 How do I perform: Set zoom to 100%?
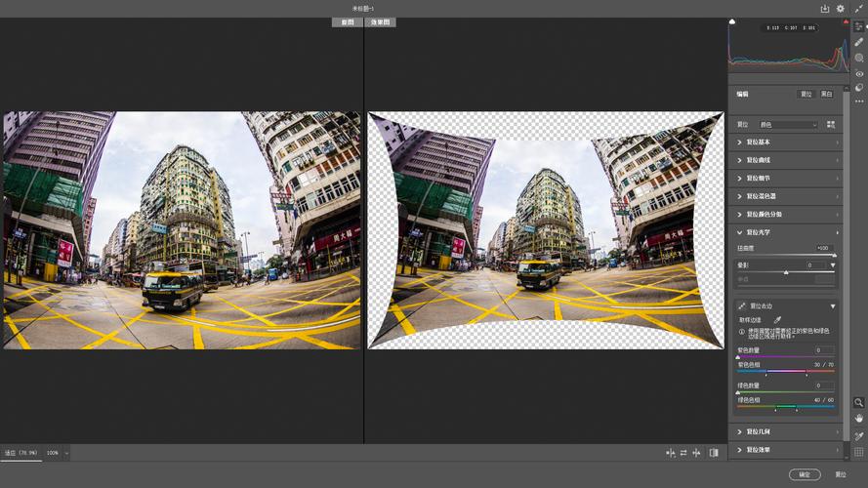53,453
